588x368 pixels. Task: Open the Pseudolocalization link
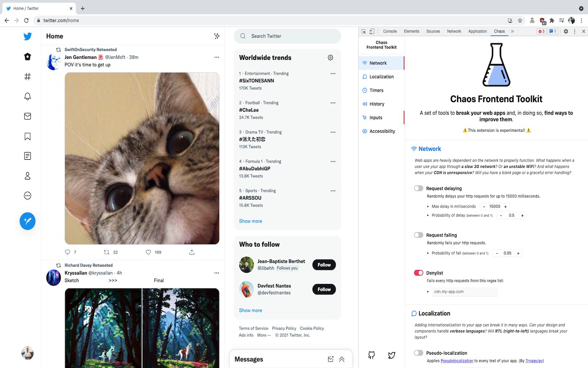pos(457,361)
